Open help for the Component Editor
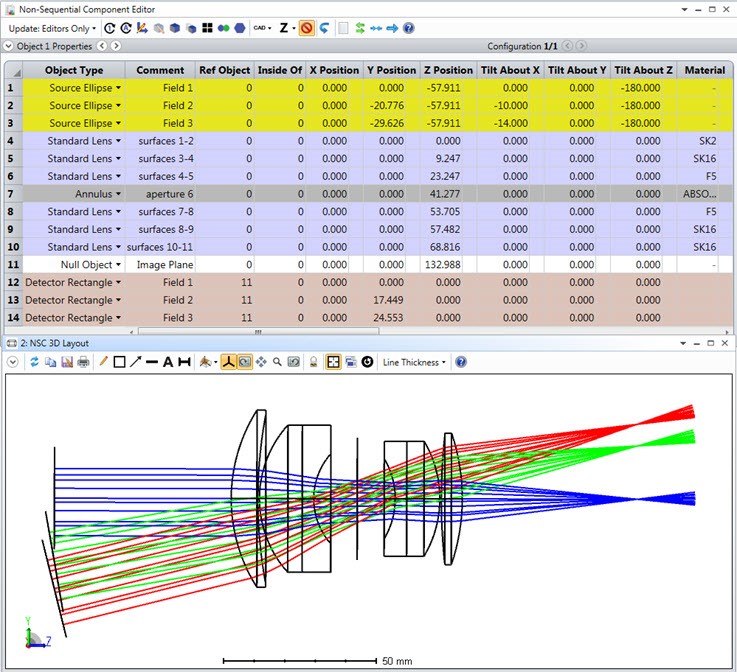This screenshot has height=672, width=737. [x=409, y=29]
